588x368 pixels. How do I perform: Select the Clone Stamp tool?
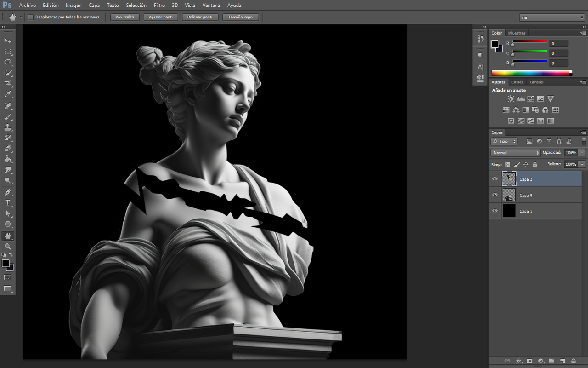click(8, 127)
